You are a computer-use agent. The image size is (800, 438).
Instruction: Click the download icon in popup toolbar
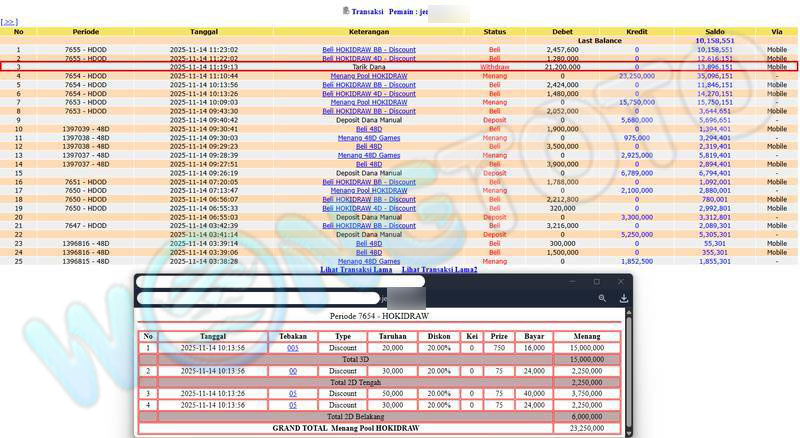click(624, 298)
